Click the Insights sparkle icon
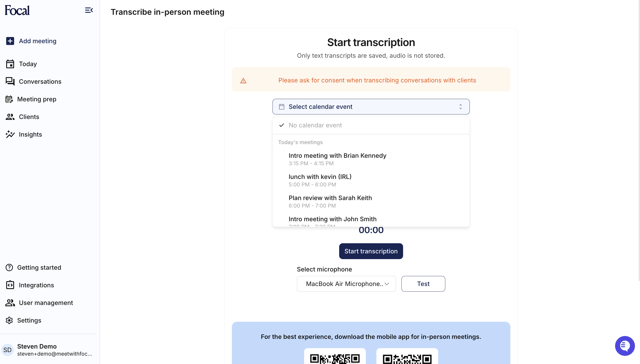Screen dimensions: 640x364 click(10, 134)
